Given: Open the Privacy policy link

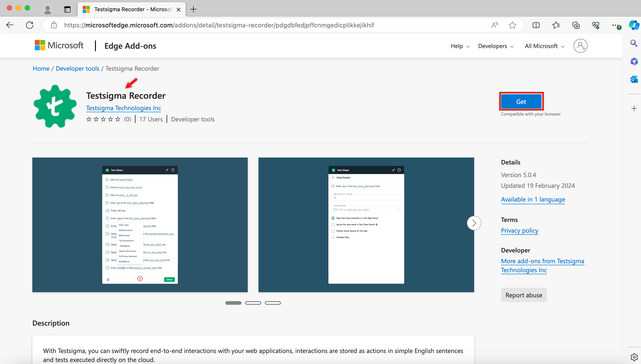Looking at the screenshot, I should point(519,230).
